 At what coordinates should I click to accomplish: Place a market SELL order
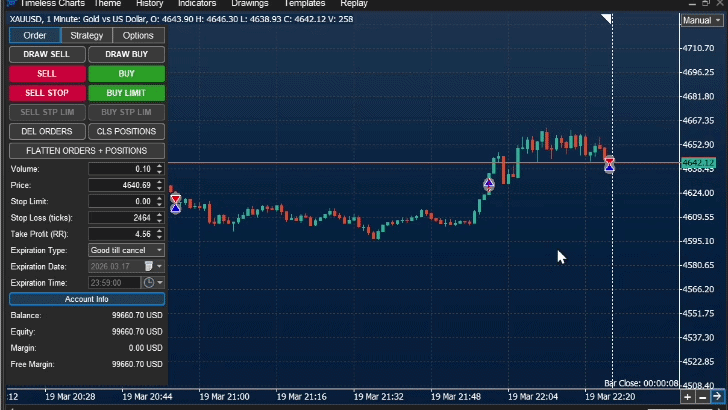tap(47, 74)
